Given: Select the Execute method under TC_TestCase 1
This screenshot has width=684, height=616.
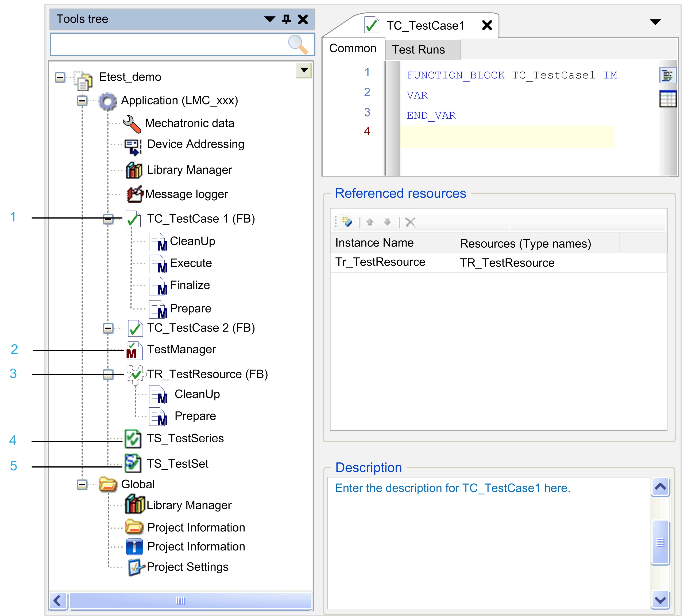Looking at the screenshot, I should (190, 263).
